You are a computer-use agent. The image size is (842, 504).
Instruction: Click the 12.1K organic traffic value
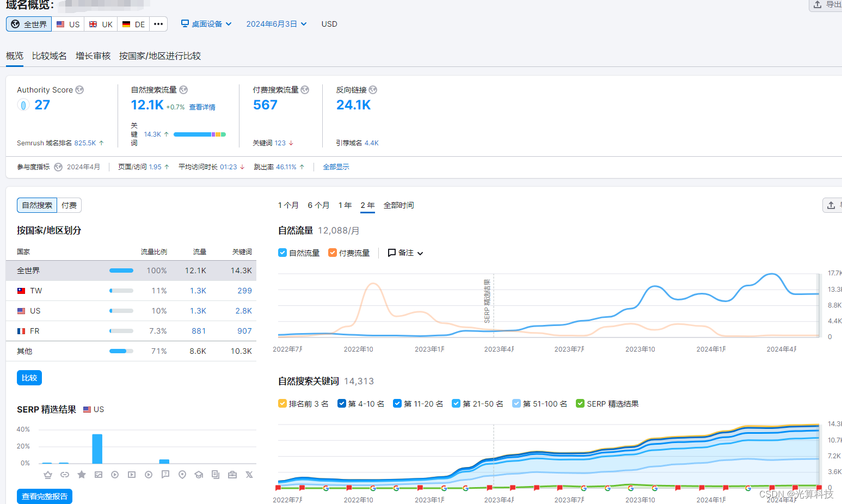pos(147,105)
